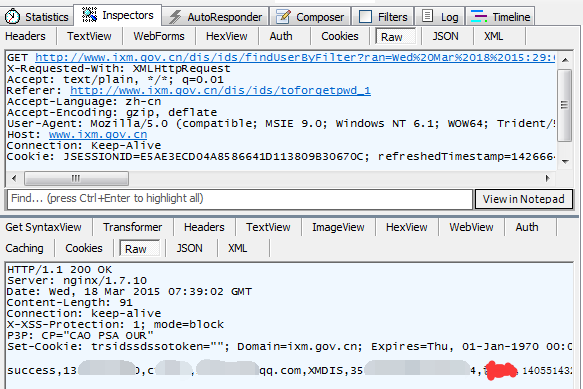Click the horizontal scroll left arrow
Screen dimensions: 583x389
click(14, 179)
